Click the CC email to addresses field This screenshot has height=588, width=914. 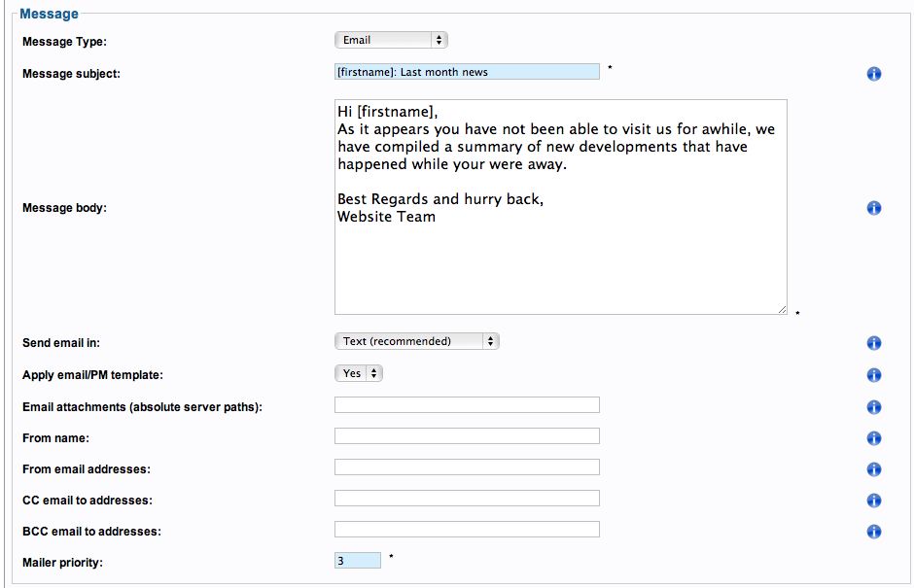tap(467, 499)
